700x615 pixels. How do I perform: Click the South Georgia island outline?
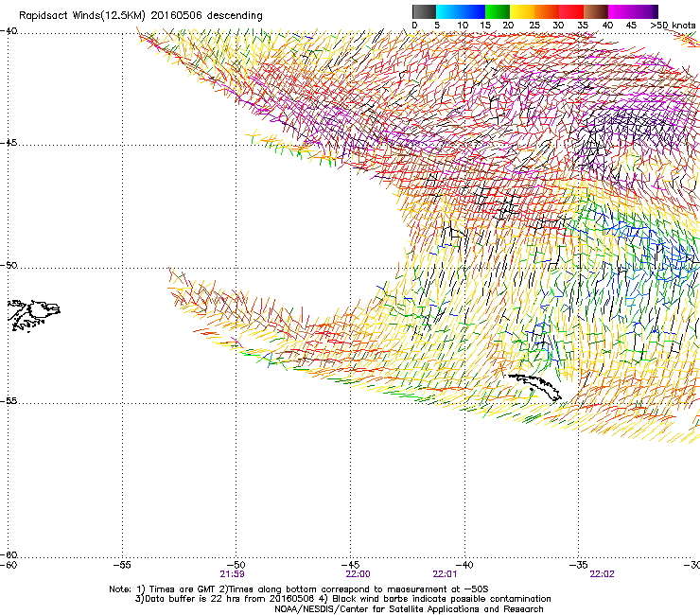534,387
